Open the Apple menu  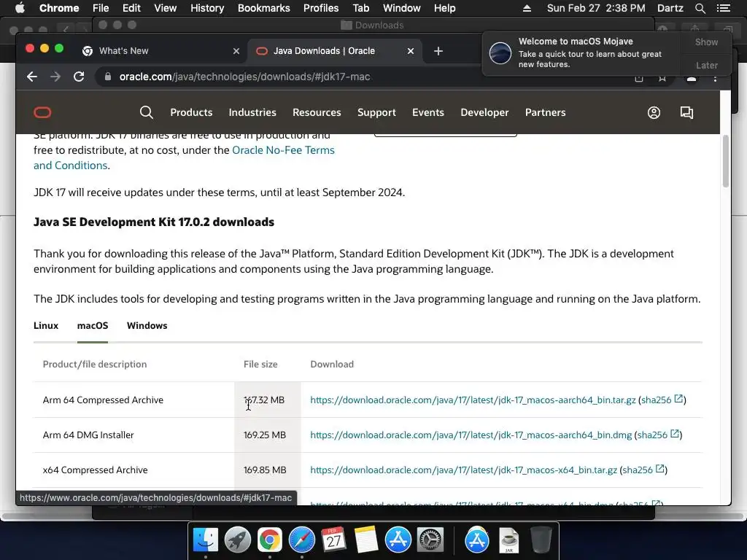click(20, 8)
